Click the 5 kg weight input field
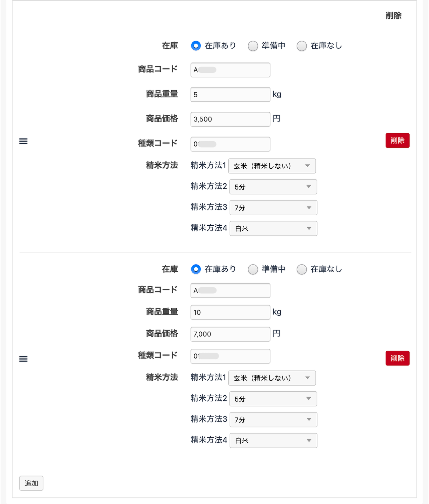The width and height of the screenshot is (429, 504). tap(230, 95)
